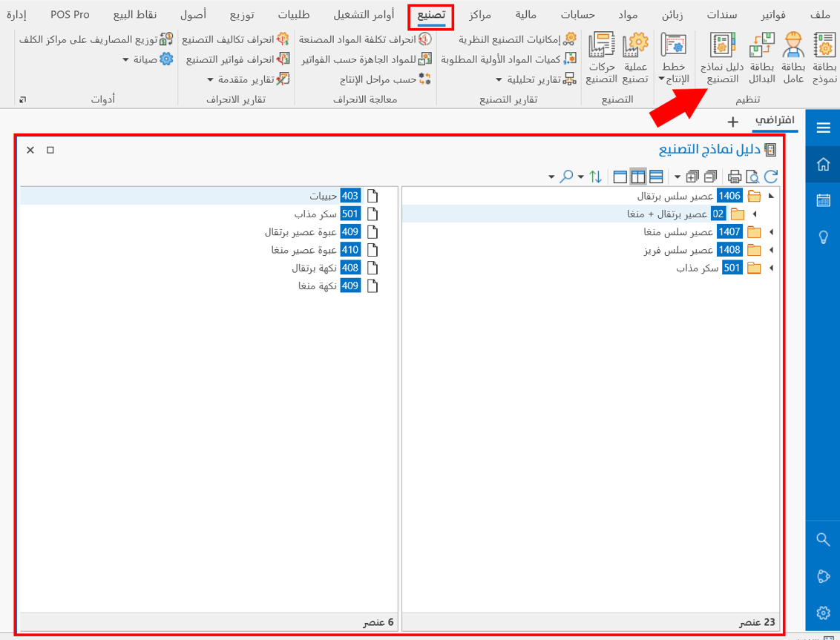Screen dimensions: 840x640
Task: Open the بطاقة عامل worker card
Action: tap(793, 58)
